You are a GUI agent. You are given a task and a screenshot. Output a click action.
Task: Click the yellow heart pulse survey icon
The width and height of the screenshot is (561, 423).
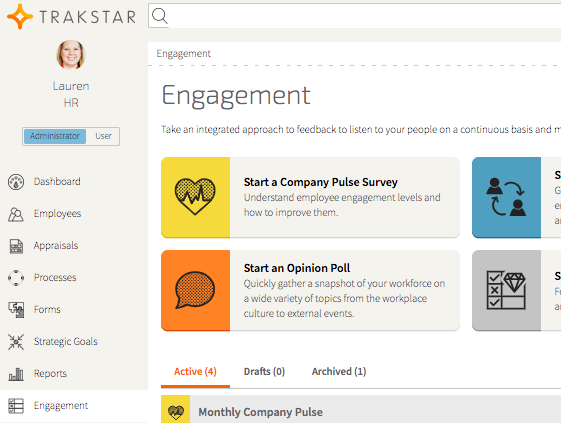pyautogui.click(x=195, y=197)
